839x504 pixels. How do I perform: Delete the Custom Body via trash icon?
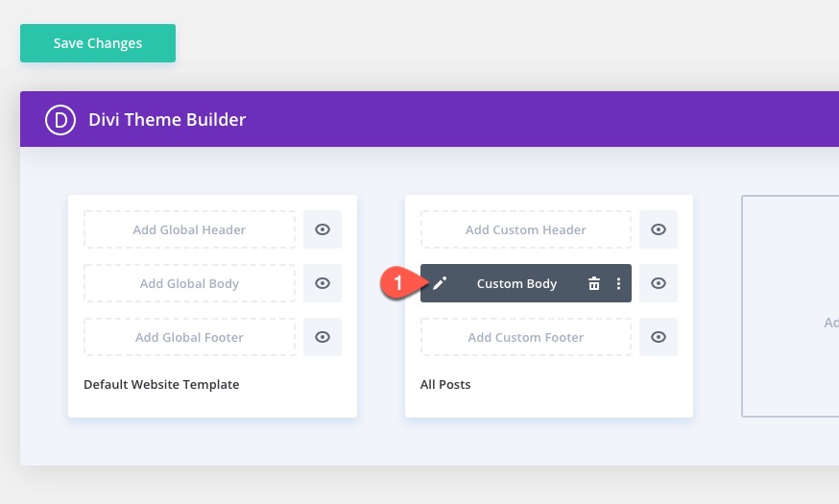[594, 283]
